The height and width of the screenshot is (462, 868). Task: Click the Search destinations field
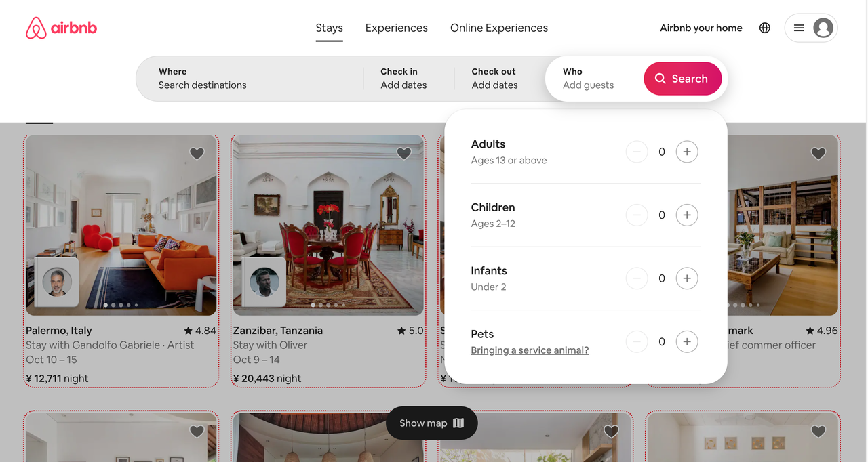pyautogui.click(x=250, y=79)
